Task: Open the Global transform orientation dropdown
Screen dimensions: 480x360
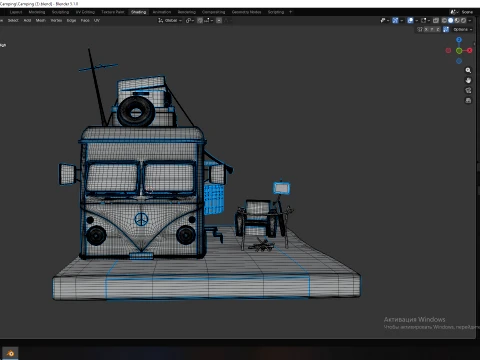Action: pos(170,20)
